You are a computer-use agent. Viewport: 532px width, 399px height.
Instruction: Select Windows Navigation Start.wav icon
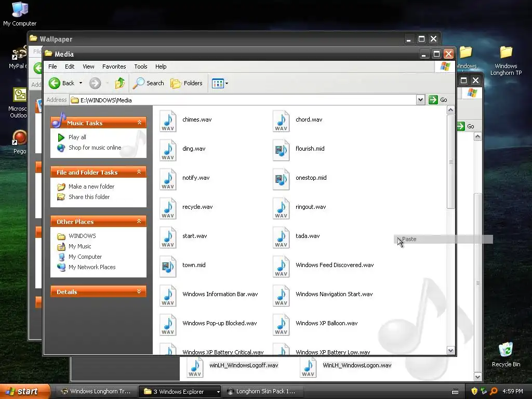[281, 296]
